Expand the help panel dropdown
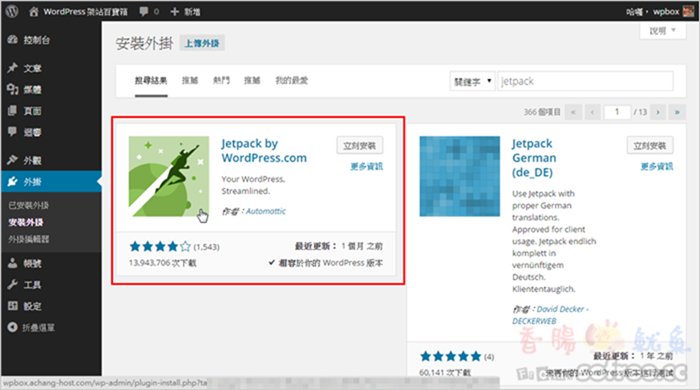The width and height of the screenshot is (700, 390). (x=662, y=31)
